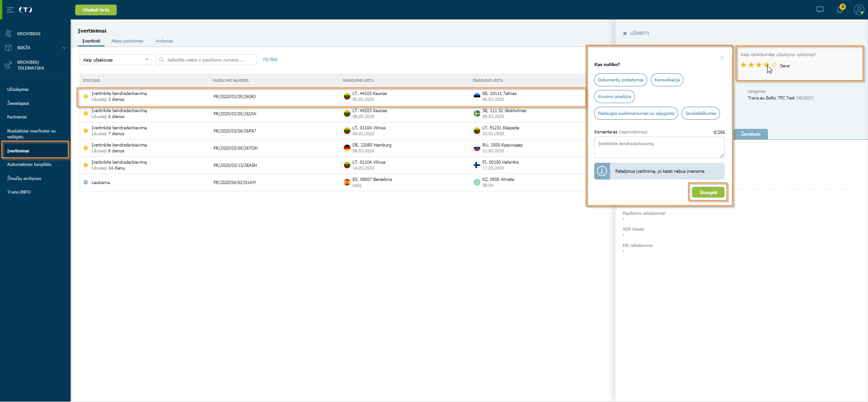The image size is (868, 402).
Task: Click clock icon of Laukiama row
Action: 86,182
